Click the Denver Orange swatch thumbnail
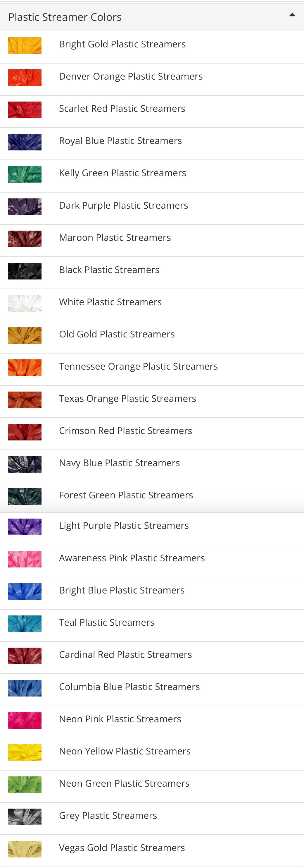This screenshot has height=868, width=304. (x=25, y=78)
